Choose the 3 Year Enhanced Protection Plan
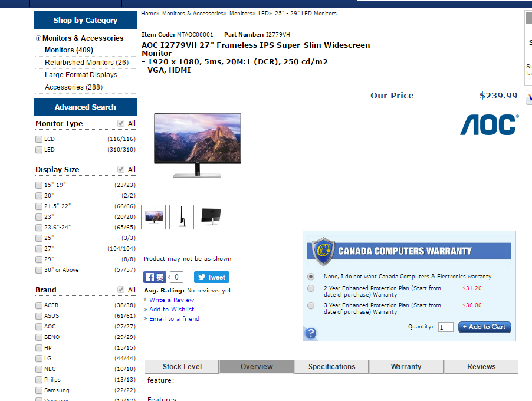The width and height of the screenshot is (532, 401). [x=311, y=305]
